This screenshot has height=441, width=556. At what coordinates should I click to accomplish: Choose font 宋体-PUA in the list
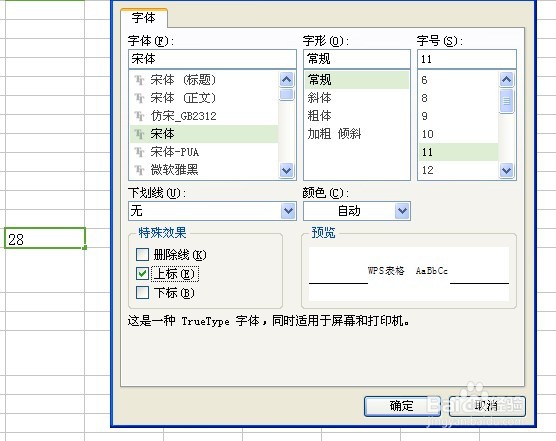pyautogui.click(x=204, y=152)
